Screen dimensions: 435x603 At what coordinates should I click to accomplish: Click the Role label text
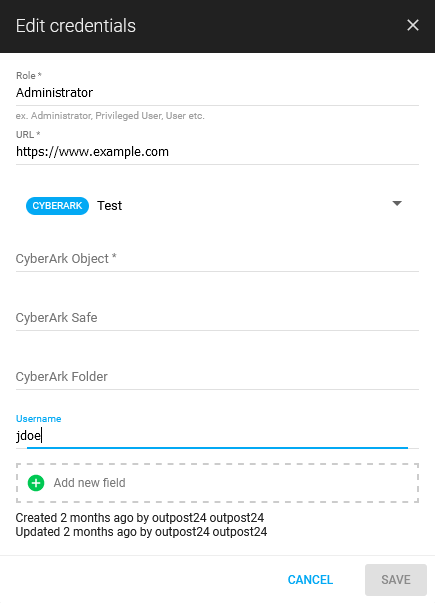click(28, 76)
